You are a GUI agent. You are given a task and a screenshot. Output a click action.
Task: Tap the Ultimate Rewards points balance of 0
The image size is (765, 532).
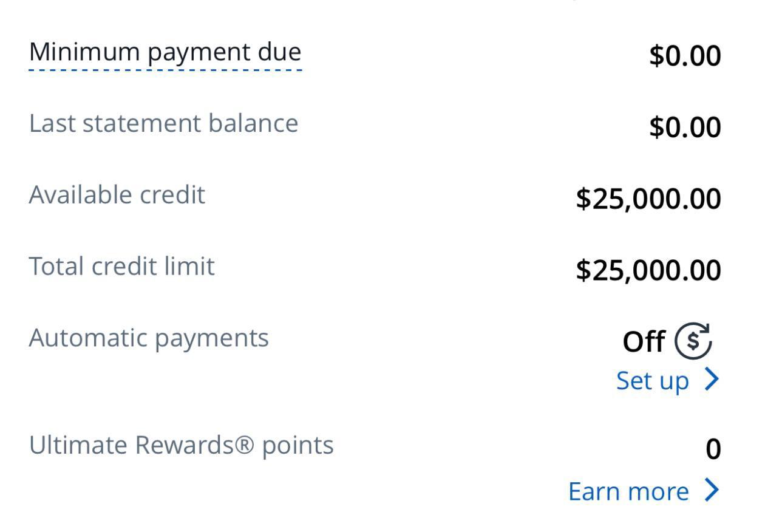pyautogui.click(x=713, y=449)
